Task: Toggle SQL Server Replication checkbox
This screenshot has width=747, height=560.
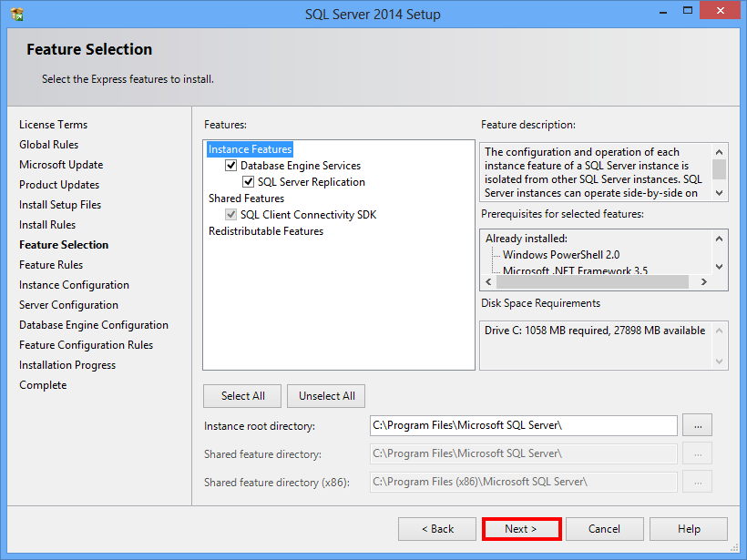Action: [248, 182]
